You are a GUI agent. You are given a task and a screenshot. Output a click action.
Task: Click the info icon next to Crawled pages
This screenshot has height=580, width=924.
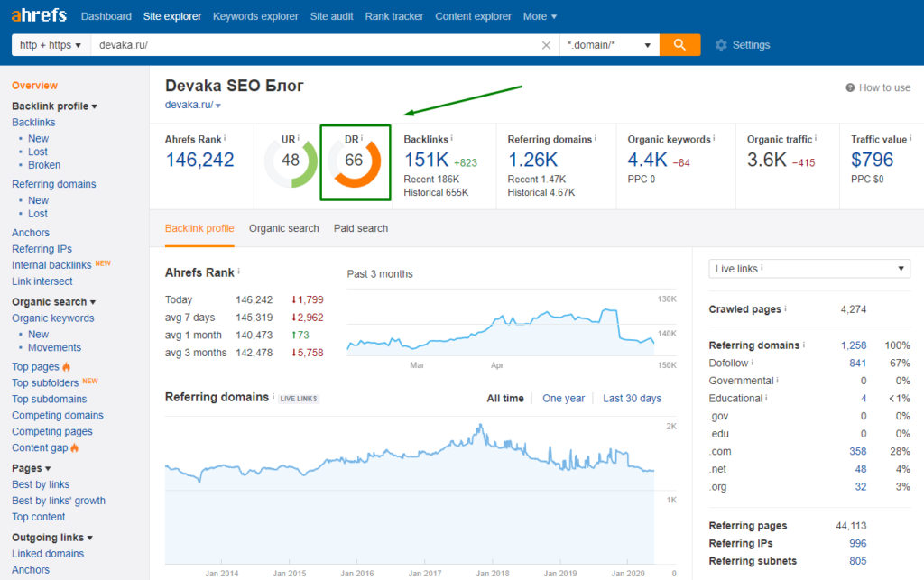785,308
